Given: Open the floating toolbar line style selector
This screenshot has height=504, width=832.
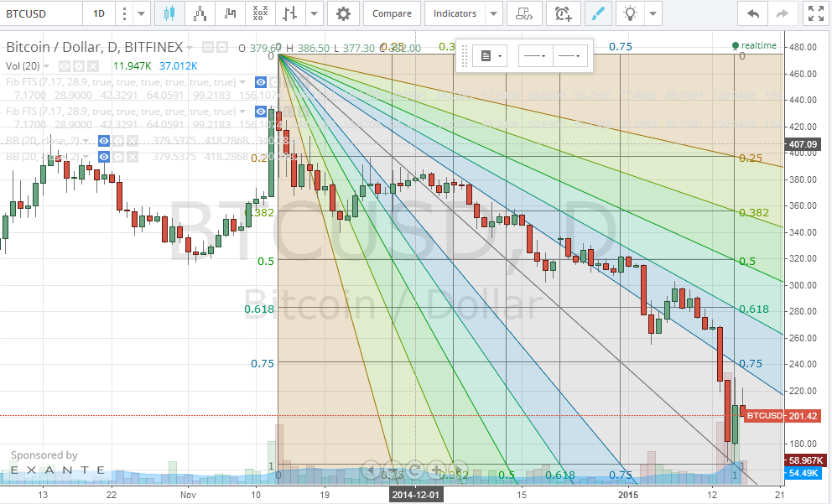Looking at the screenshot, I should (x=535, y=55).
